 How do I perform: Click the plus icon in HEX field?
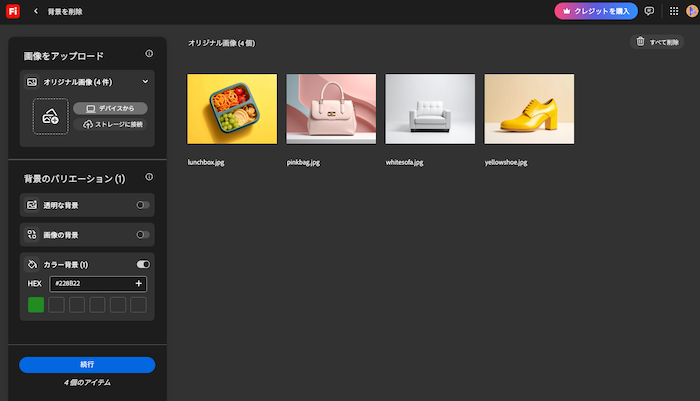139,284
